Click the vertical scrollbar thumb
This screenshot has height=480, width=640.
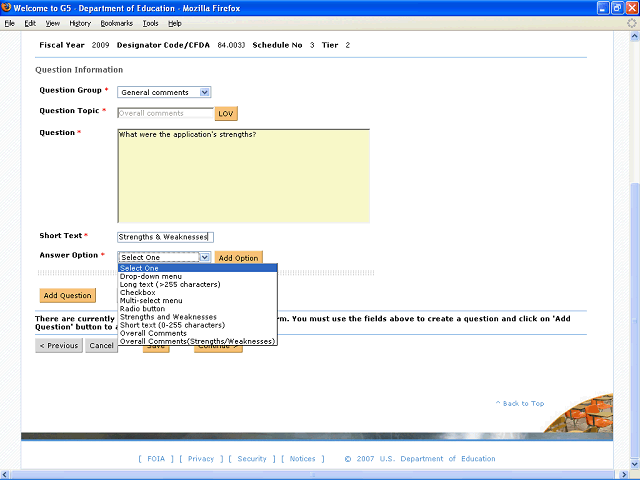point(635,320)
